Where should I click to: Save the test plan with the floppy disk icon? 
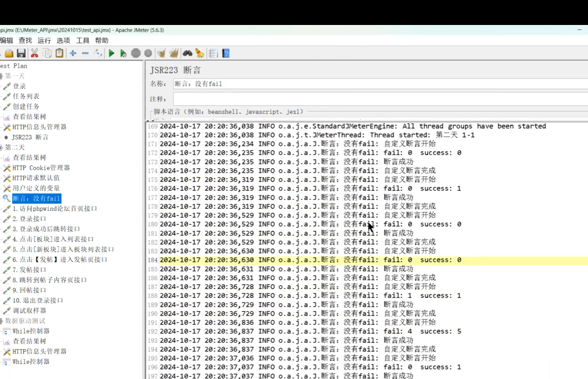[x=22, y=53]
